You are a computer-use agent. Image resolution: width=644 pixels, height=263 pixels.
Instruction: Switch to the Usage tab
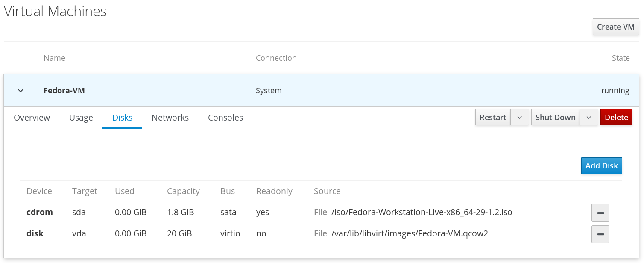click(81, 118)
